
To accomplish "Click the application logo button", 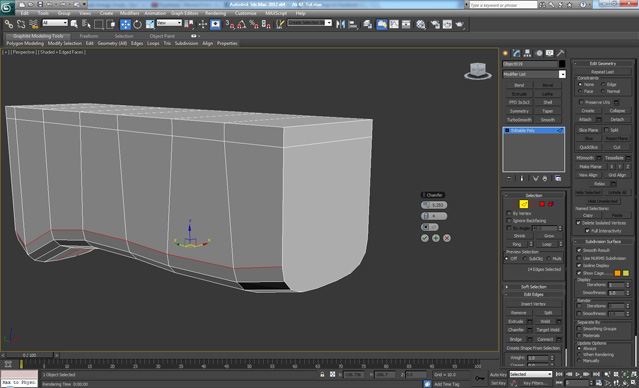I will [x=7, y=7].
